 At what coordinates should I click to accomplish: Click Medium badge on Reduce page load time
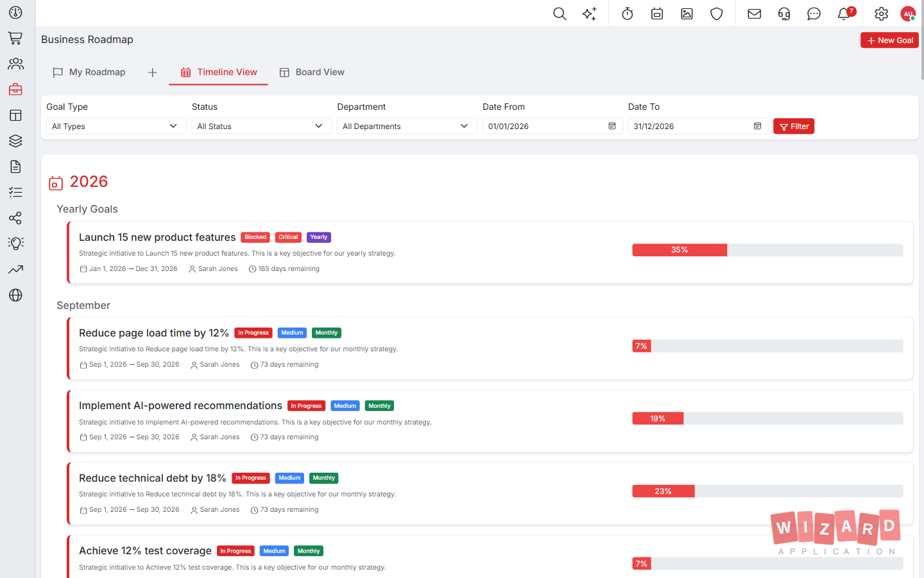[x=292, y=333]
